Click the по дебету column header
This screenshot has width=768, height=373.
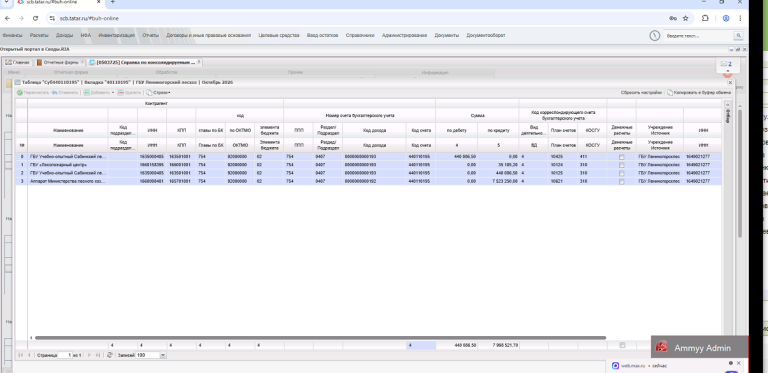[x=456, y=130]
